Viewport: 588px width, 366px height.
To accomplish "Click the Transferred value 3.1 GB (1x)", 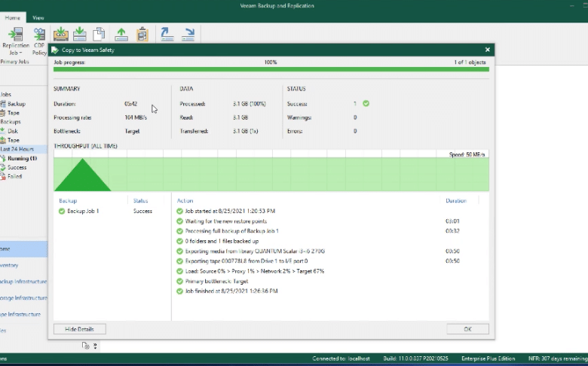I will click(246, 131).
